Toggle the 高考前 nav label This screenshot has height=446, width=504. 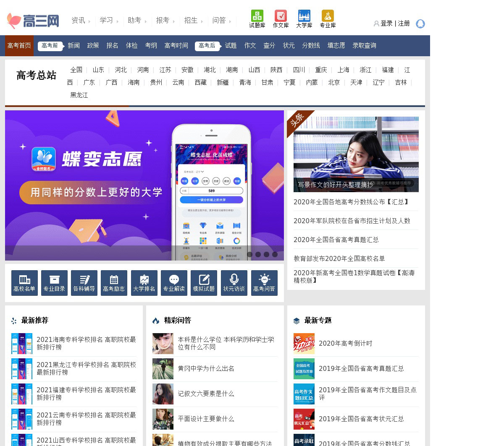tap(50, 46)
